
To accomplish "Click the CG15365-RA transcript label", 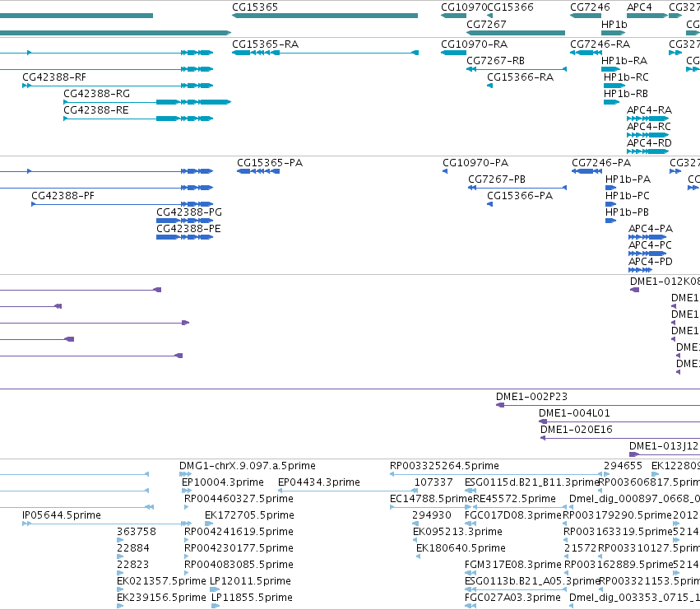I will coord(265,44).
